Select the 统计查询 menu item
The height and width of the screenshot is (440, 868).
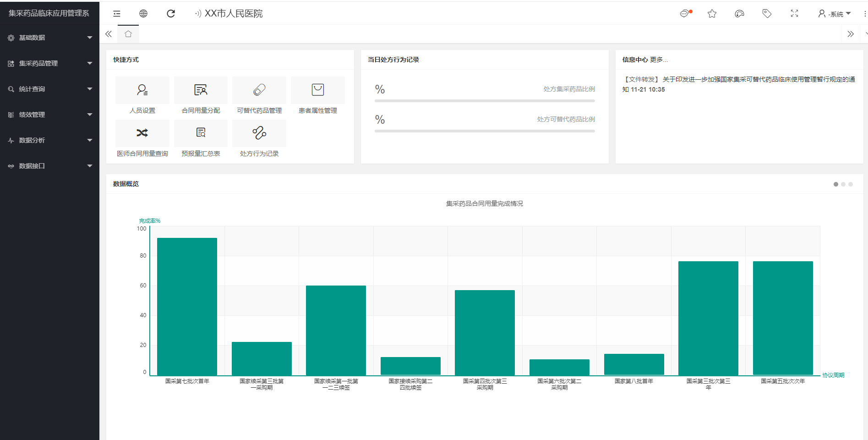pyautogui.click(x=49, y=89)
